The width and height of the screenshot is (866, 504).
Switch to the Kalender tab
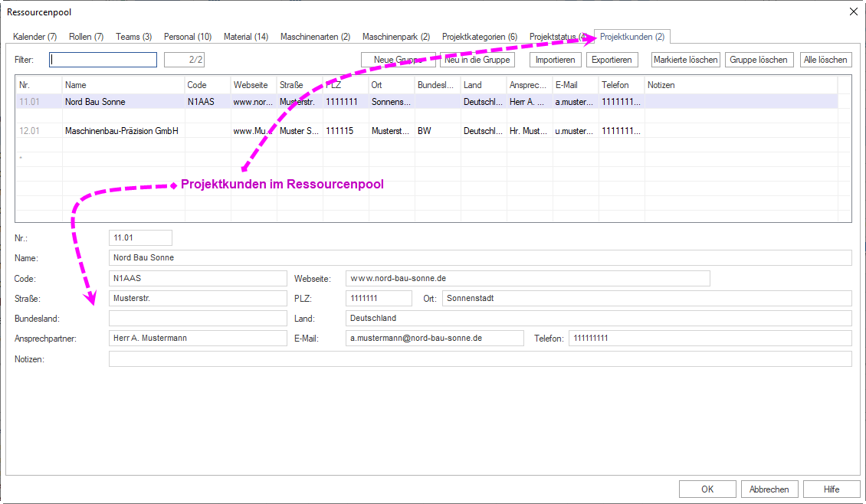click(x=34, y=37)
